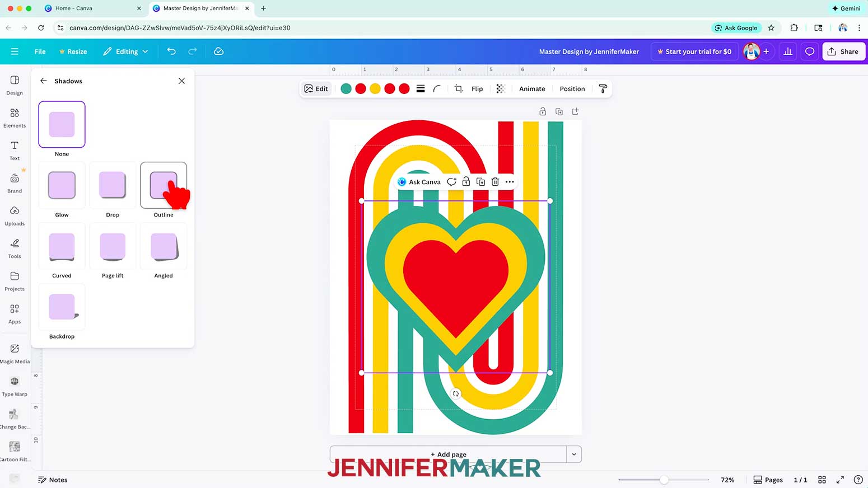Select the None shadow style

[62, 125]
